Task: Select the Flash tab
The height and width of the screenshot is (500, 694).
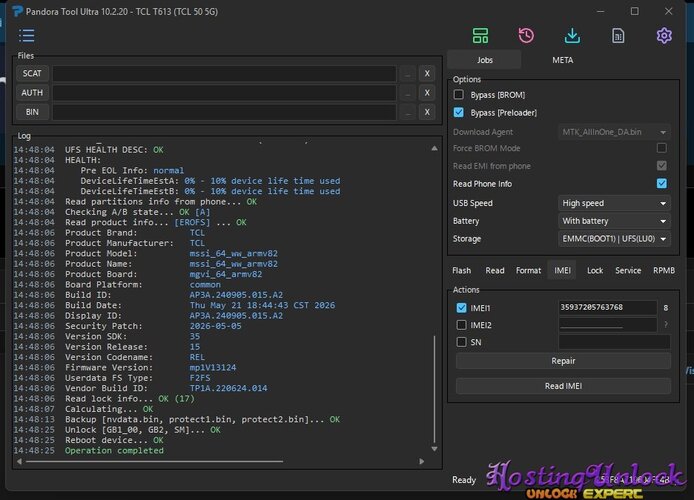Action: click(462, 270)
